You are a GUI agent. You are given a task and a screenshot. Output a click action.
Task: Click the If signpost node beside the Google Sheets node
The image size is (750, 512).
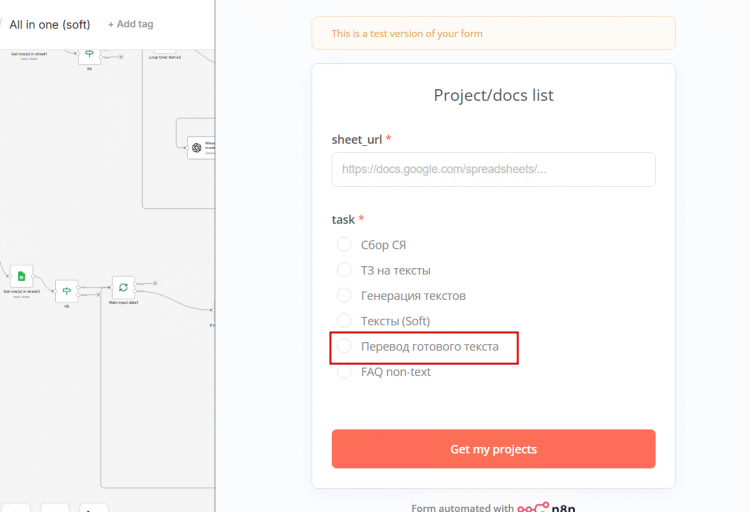coord(66,290)
